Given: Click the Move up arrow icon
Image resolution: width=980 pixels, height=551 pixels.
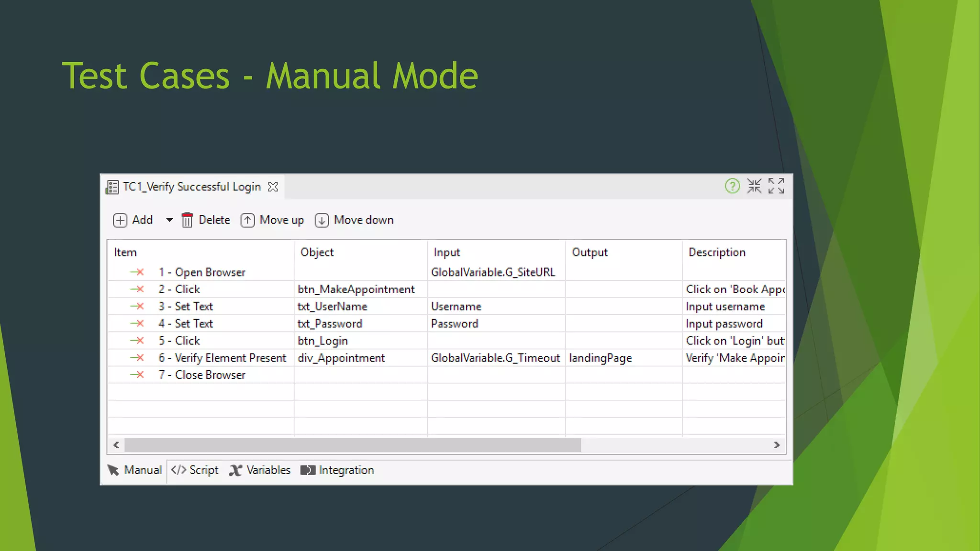Looking at the screenshot, I should 247,220.
